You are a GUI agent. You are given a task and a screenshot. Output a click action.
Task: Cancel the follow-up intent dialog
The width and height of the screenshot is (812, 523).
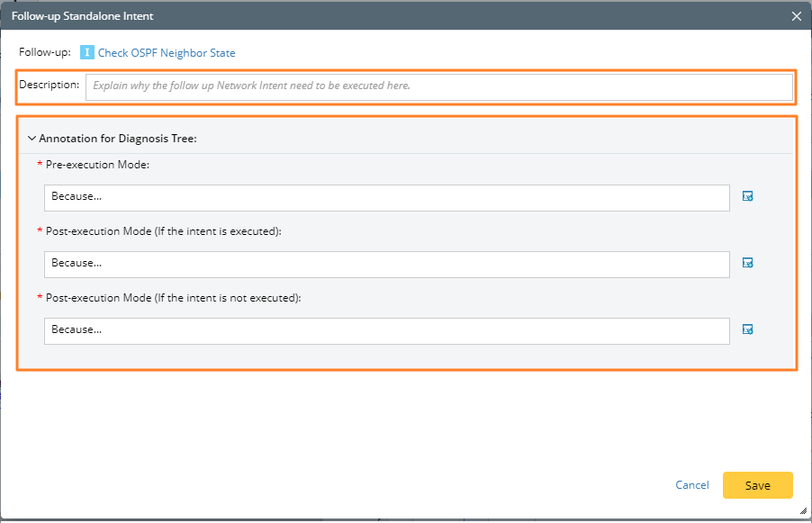692,485
